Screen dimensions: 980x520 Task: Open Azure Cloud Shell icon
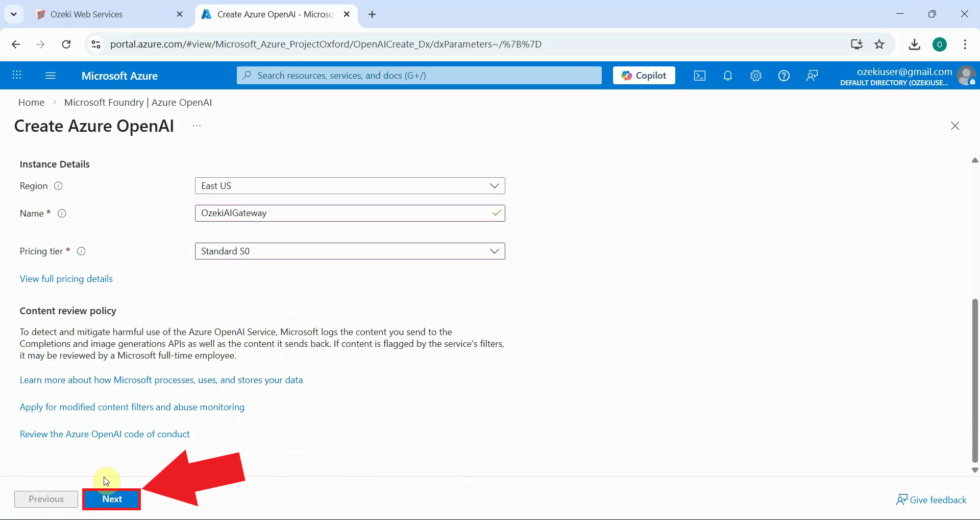pos(699,76)
